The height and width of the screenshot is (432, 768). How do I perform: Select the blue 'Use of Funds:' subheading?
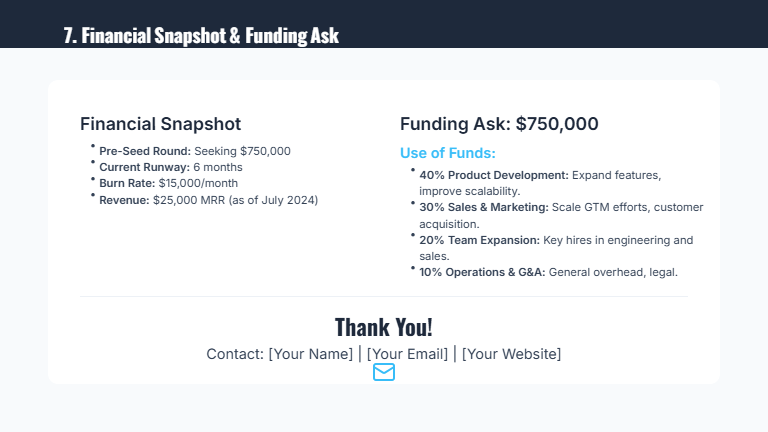(x=447, y=153)
